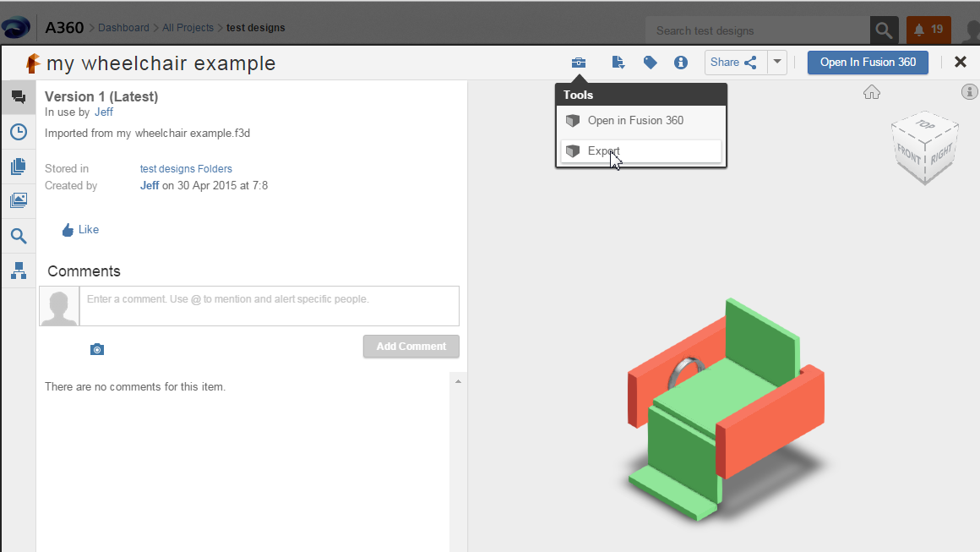Click the notifications bell with 19
The width and height of the screenshot is (980, 552).
tap(928, 30)
